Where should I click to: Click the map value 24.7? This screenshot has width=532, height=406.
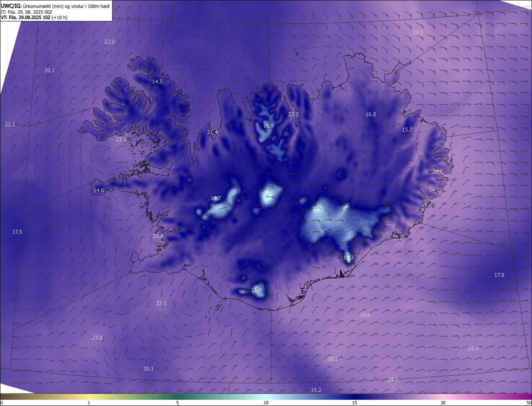pyautogui.click(x=393, y=380)
